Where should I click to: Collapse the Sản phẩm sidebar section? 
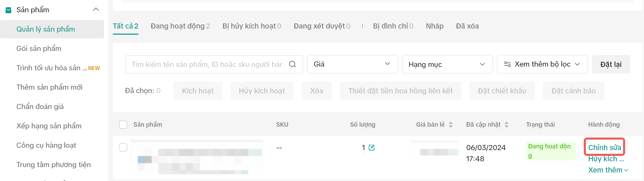tap(96, 10)
